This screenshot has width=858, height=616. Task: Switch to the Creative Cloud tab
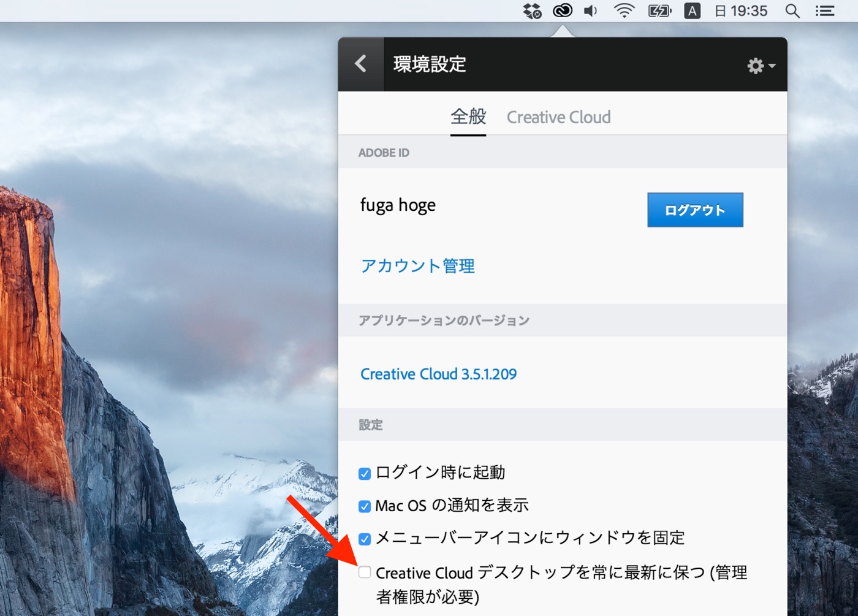(558, 117)
